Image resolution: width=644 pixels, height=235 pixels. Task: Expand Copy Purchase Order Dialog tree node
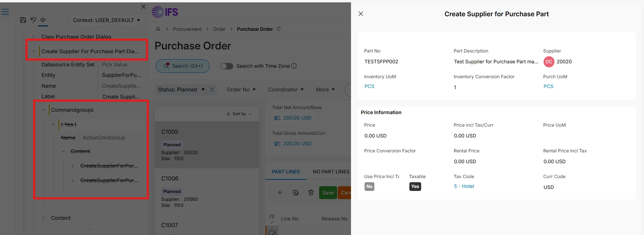33,37
